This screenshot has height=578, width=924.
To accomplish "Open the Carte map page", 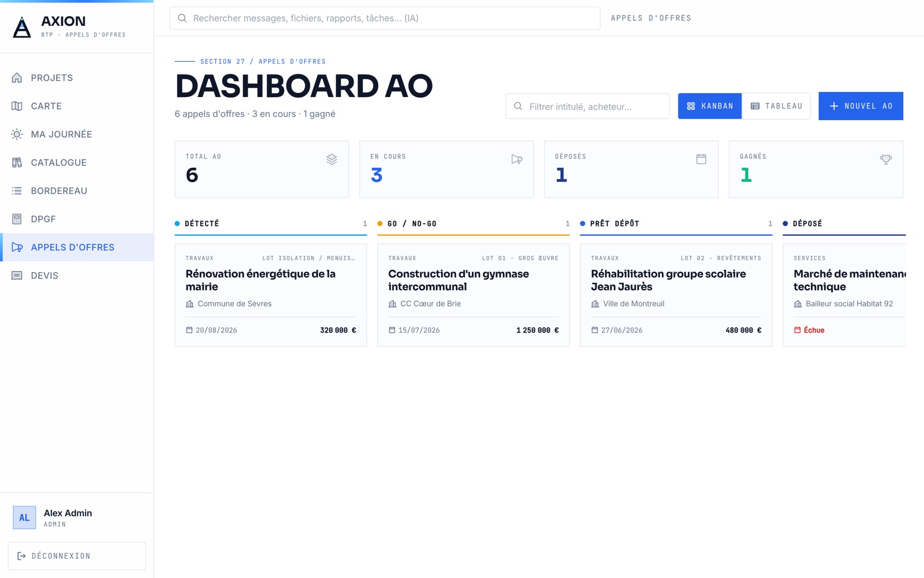I will [x=77, y=106].
